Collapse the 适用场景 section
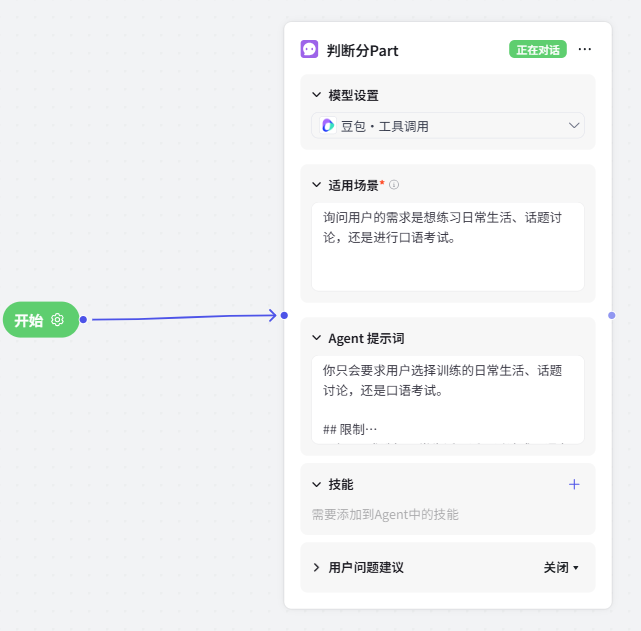 point(316,185)
